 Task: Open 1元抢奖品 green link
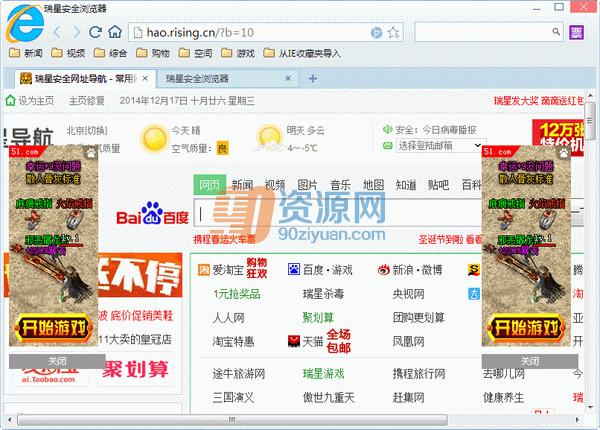click(237, 294)
